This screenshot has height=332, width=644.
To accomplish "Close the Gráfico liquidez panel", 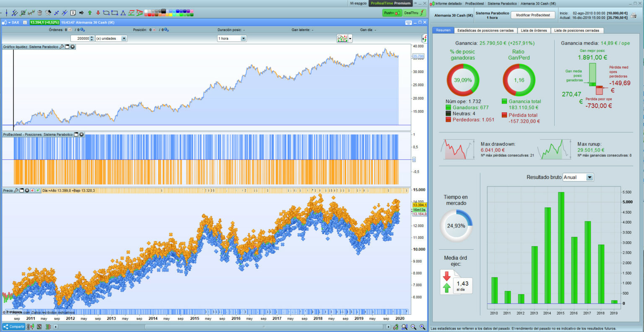I will [x=73, y=47].
